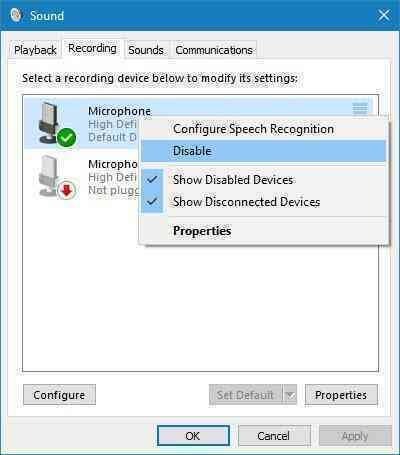Click the Properties button below device list

(x=341, y=395)
